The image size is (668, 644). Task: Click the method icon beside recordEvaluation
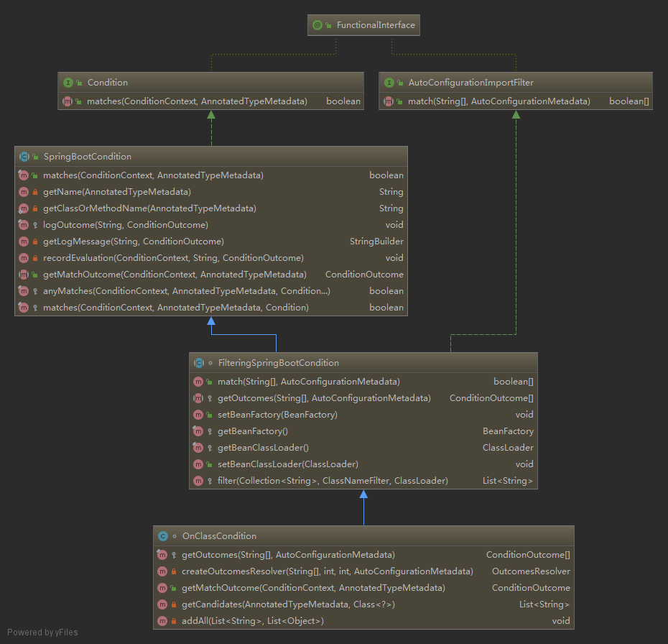click(x=24, y=258)
